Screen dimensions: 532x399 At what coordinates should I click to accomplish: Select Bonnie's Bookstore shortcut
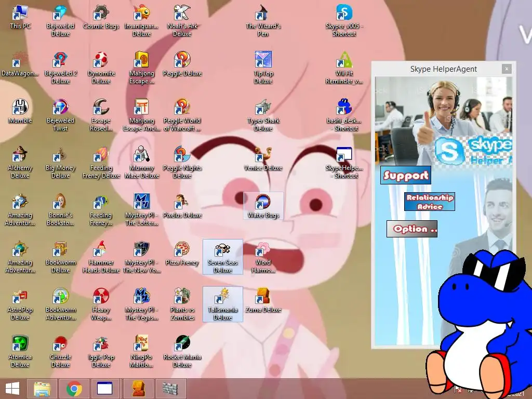pyautogui.click(x=60, y=210)
